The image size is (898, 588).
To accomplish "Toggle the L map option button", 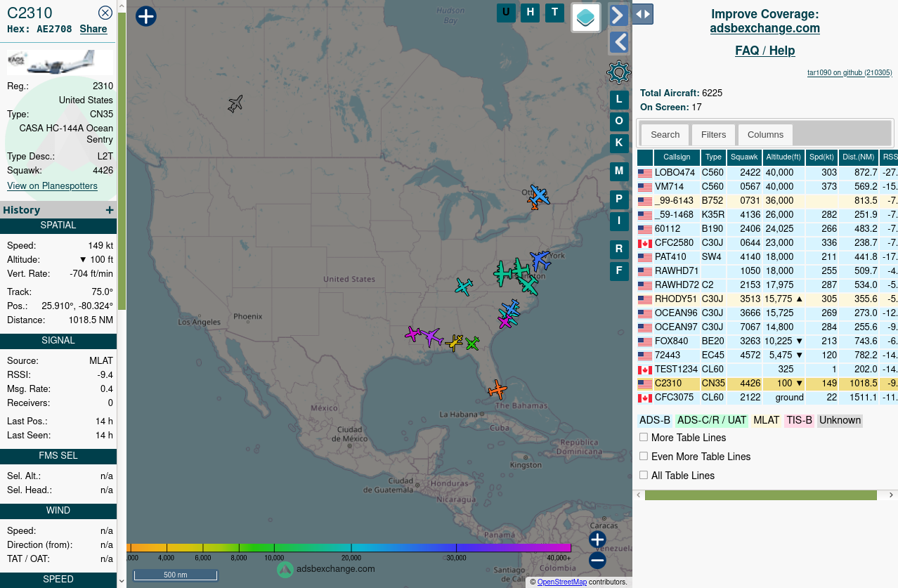I will (619, 100).
